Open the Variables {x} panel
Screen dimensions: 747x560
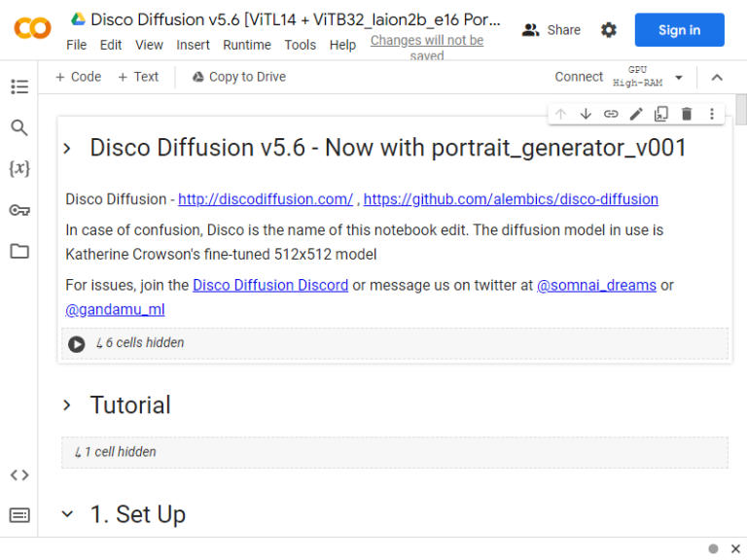click(x=19, y=168)
